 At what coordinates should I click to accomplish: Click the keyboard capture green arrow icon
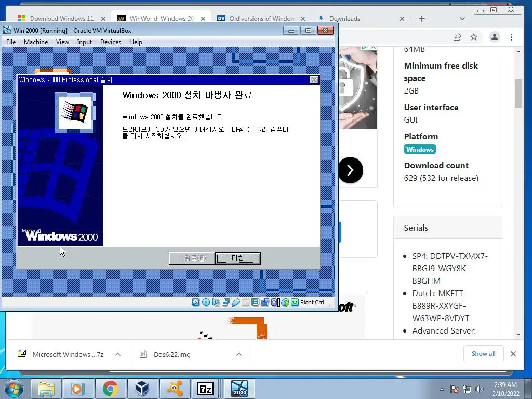coord(295,302)
